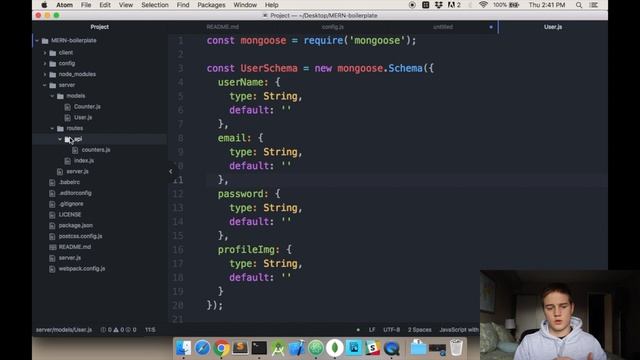Open package.json in the tree
640x360 pixels.
(76, 225)
